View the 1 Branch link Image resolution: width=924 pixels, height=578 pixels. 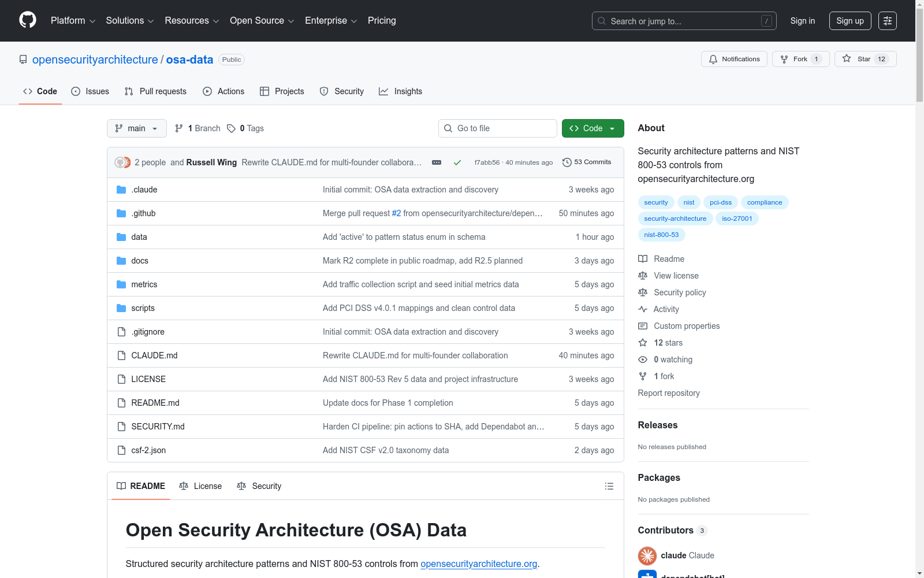tap(198, 128)
